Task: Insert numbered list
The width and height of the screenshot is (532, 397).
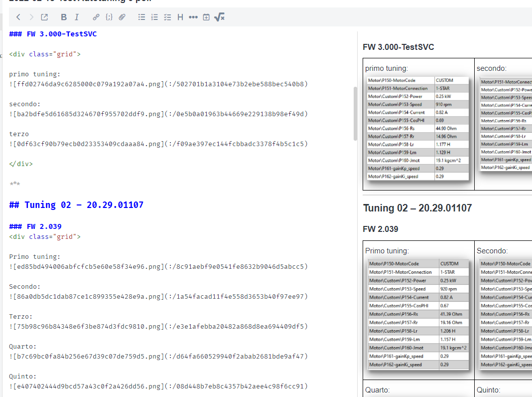Action: click(154, 17)
